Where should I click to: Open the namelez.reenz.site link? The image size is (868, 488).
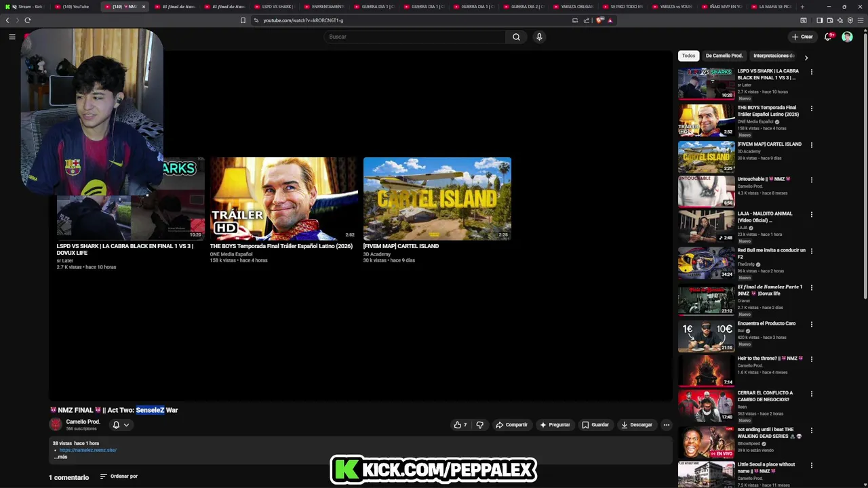pos(87,450)
